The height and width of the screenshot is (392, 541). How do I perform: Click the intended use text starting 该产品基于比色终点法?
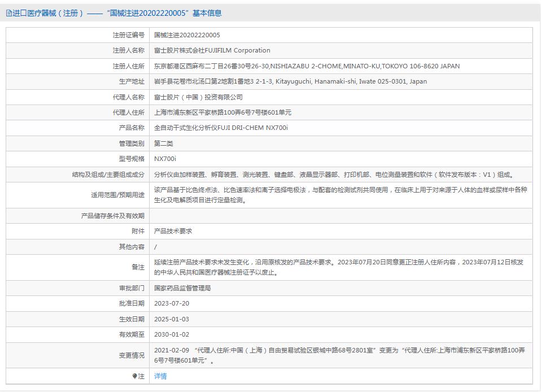[x=341, y=195]
